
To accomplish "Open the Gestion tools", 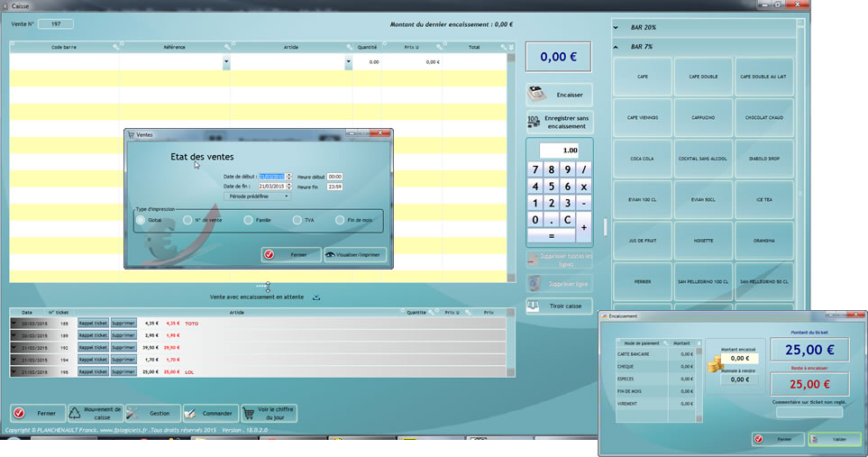I will click(x=151, y=413).
